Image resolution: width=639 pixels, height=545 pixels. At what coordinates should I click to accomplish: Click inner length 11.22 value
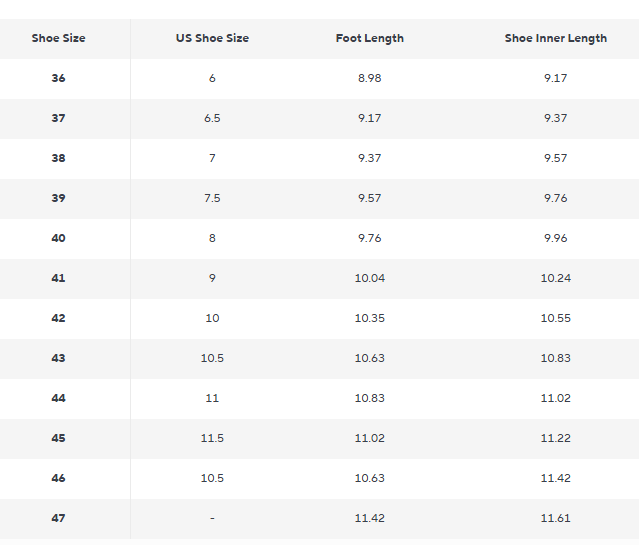[555, 438]
